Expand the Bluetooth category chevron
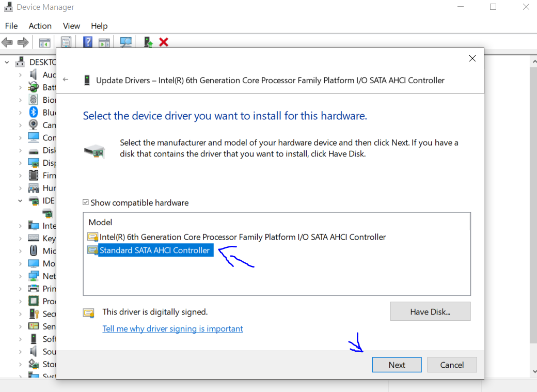This screenshot has height=392, width=537. point(20,113)
